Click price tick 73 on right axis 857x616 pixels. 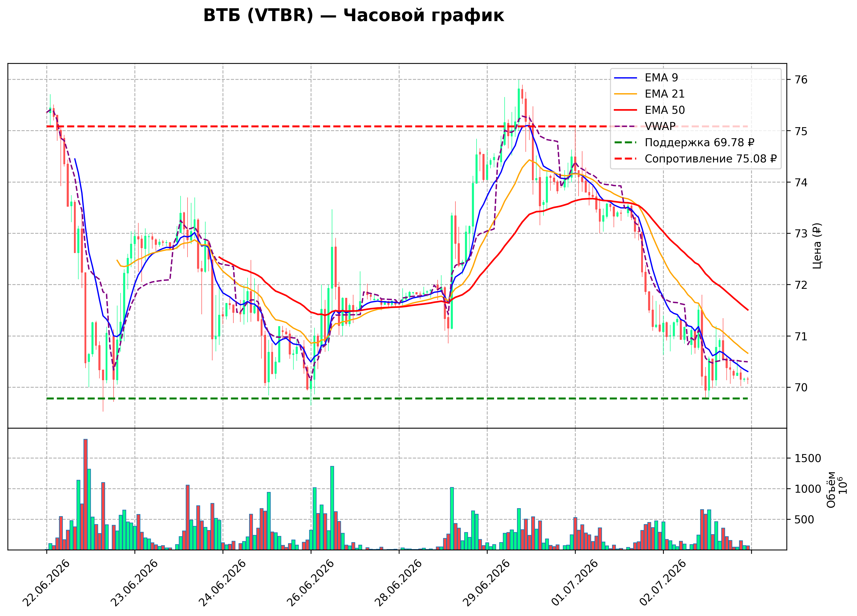pyautogui.click(x=801, y=233)
